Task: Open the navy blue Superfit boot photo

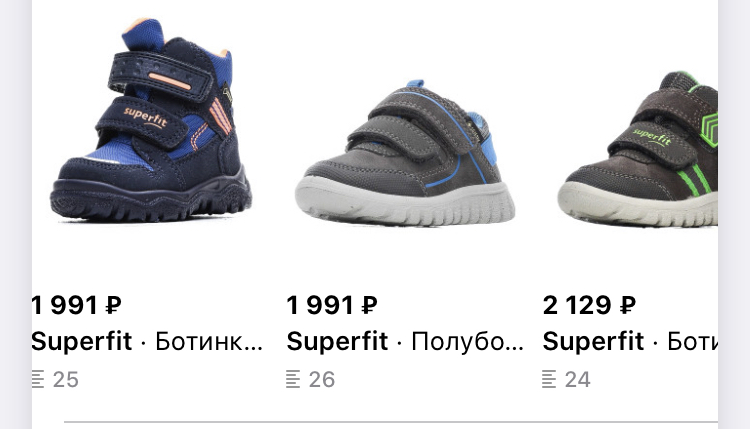Action: point(151,120)
